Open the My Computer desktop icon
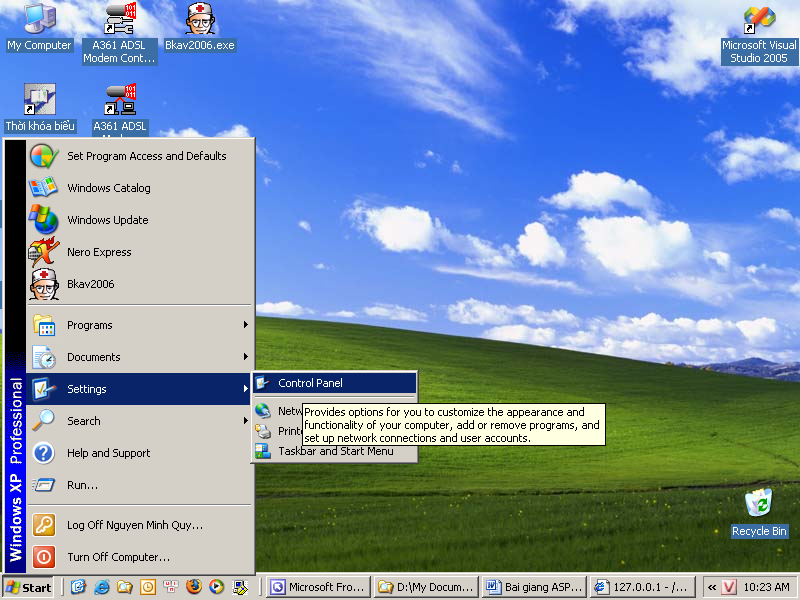The width and height of the screenshot is (800, 600). click(x=39, y=28)
